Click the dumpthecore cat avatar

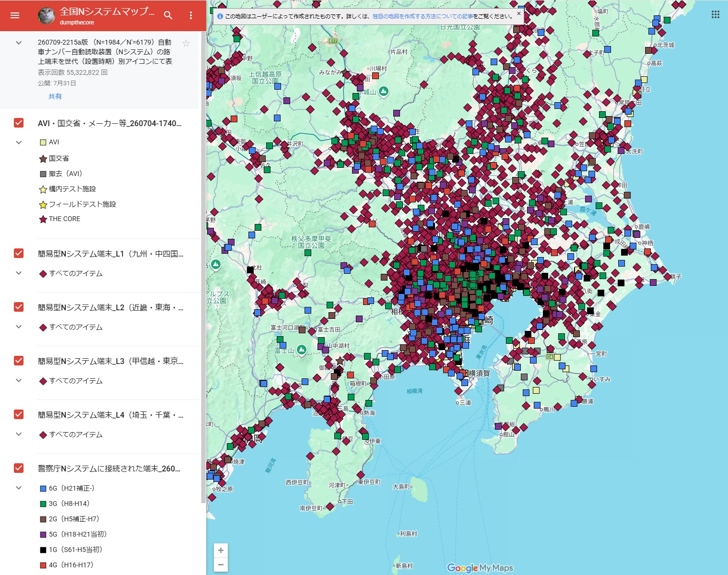[x=47, y=15]
